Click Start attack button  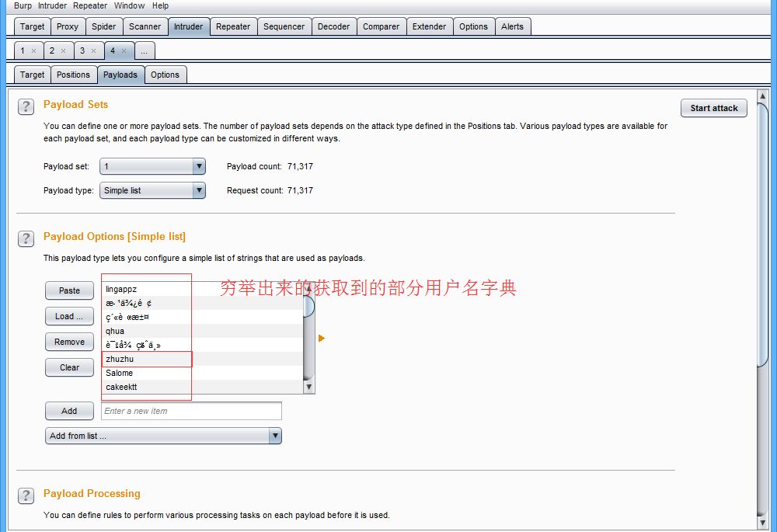click(714, 108)
